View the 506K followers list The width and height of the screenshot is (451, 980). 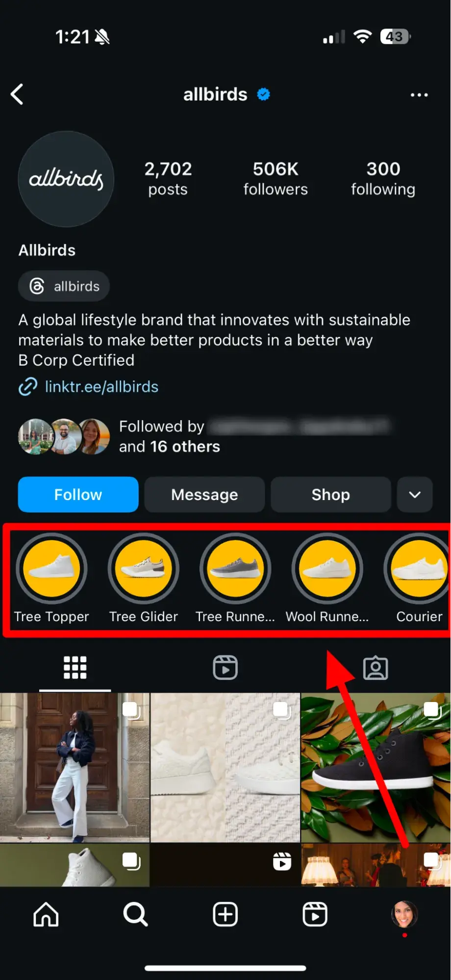[276, 178]
